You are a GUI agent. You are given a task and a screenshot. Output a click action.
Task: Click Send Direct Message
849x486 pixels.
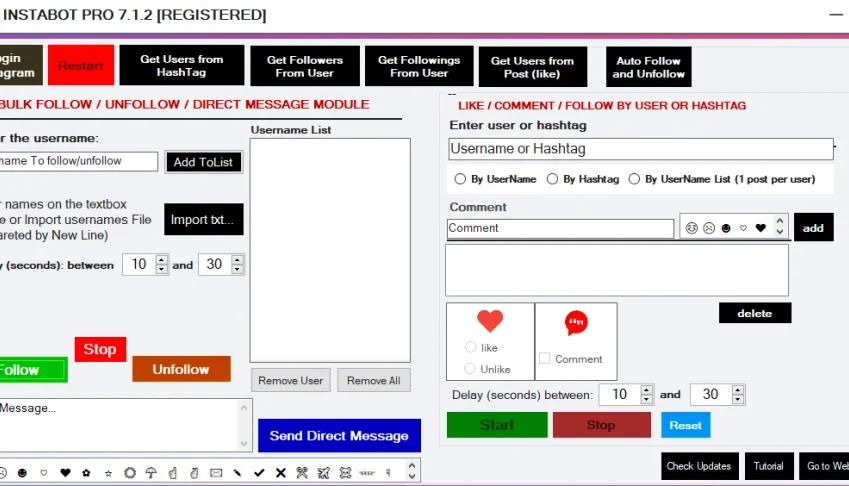(339, 436)
